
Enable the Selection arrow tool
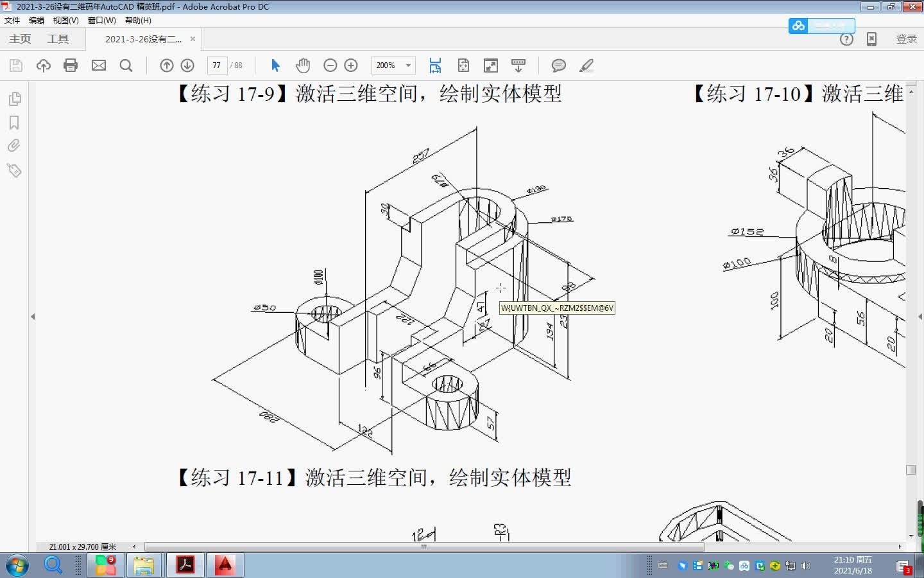click(275, 65)
